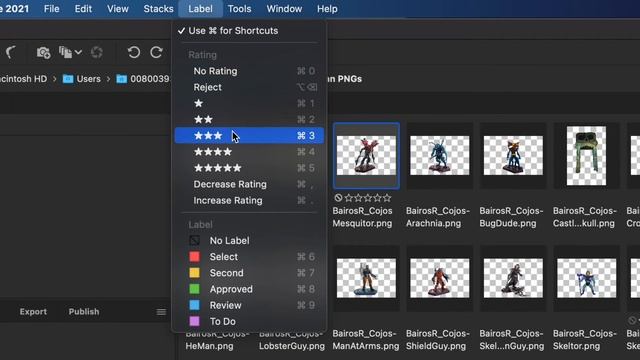Image resolution: width=640 pixels, height=360 pixels.
Task: Choose No Label option
Action: tap(249, 240)
